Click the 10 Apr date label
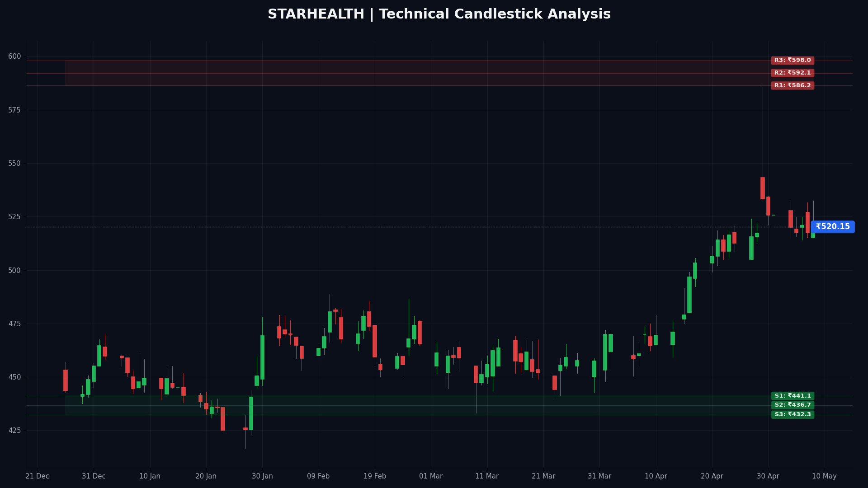This screenshot has width=868, height=488. click(656, 476)
